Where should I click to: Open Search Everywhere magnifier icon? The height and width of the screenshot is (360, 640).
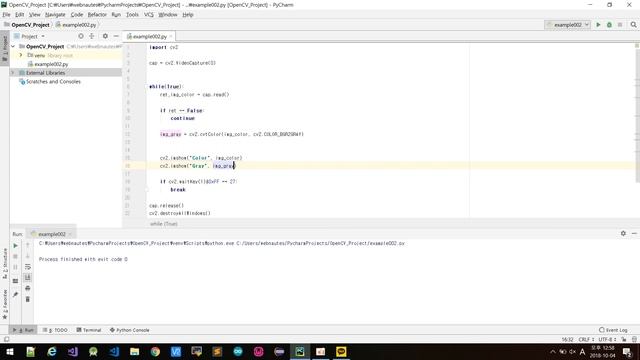point(633,25)
